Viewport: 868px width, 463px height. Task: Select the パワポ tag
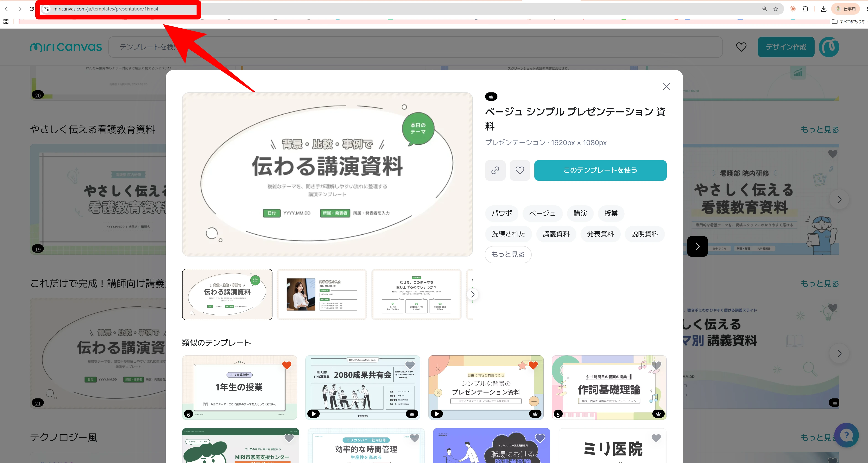(x=501, y=213)
